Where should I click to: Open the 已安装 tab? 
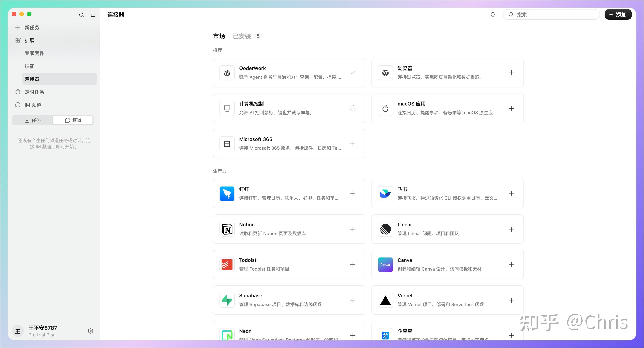coord(242,36)
